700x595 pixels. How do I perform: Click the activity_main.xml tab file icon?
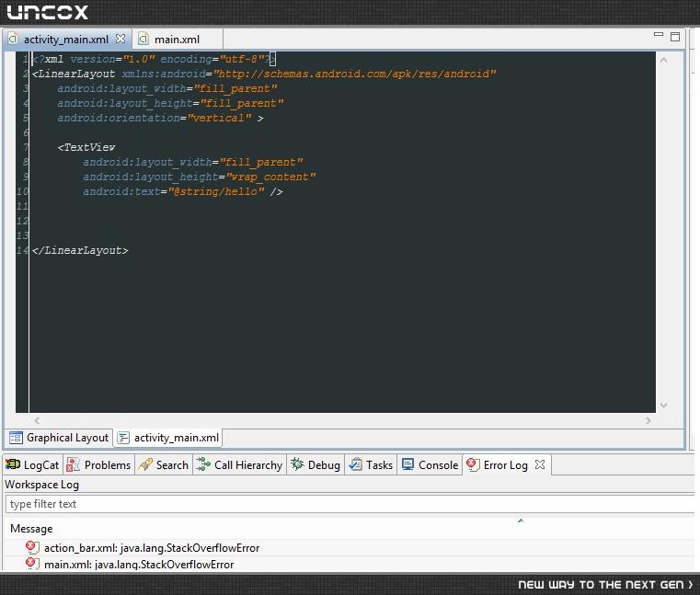(x=14, y=40)
